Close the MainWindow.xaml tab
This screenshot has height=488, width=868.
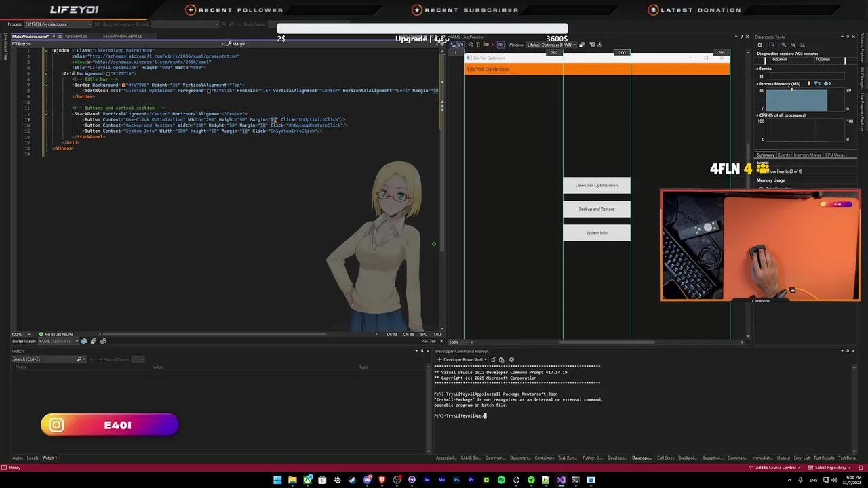point(60,37)
